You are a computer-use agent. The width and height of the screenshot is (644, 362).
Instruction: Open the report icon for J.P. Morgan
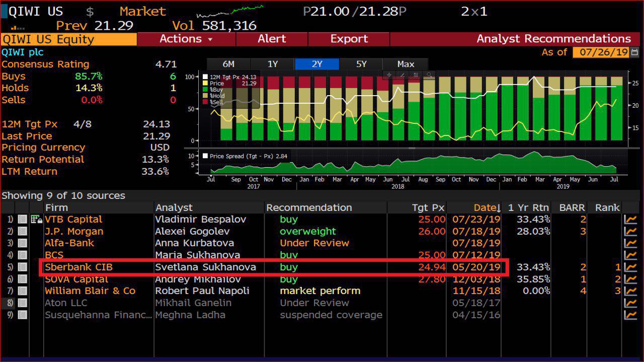click(x=22, y=232)
